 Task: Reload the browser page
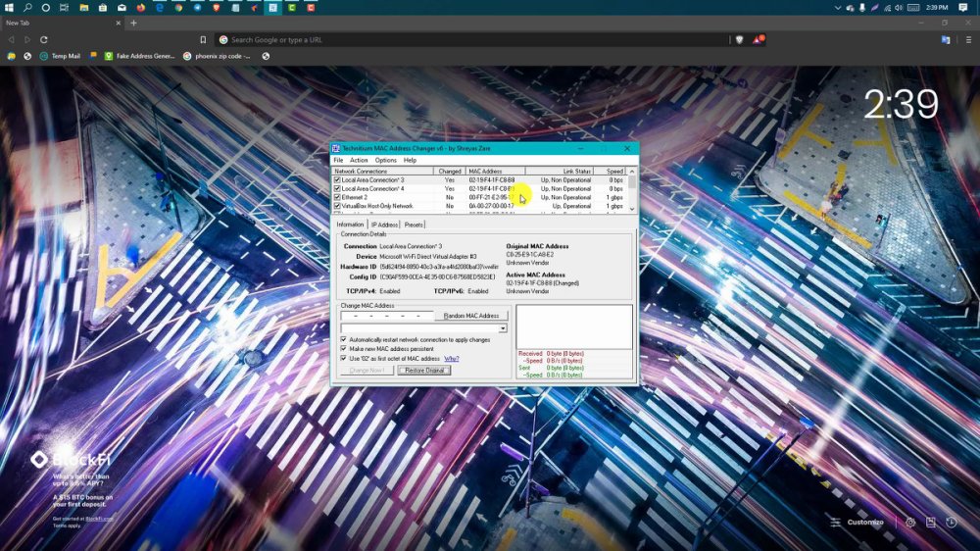(44, 39)
